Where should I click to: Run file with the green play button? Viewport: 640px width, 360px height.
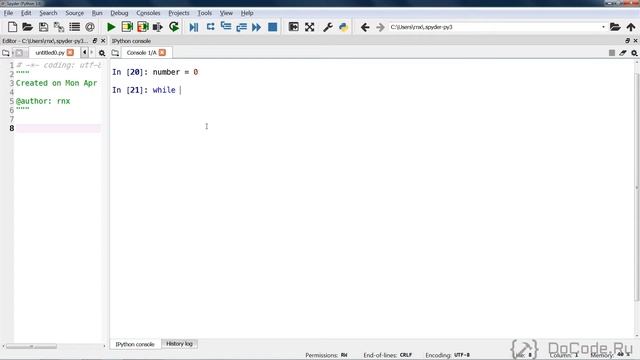[111, 27]
